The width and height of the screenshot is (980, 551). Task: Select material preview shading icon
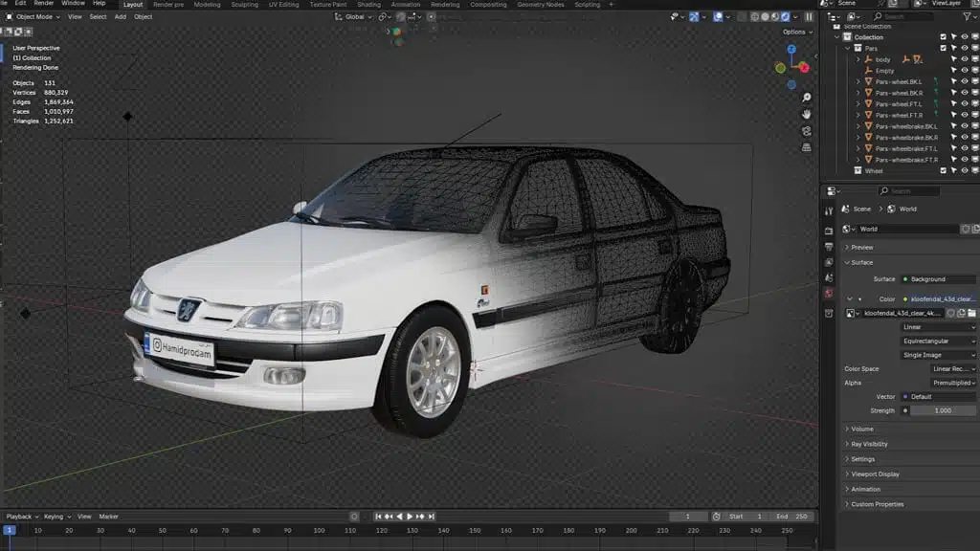(x=775, y=17)
